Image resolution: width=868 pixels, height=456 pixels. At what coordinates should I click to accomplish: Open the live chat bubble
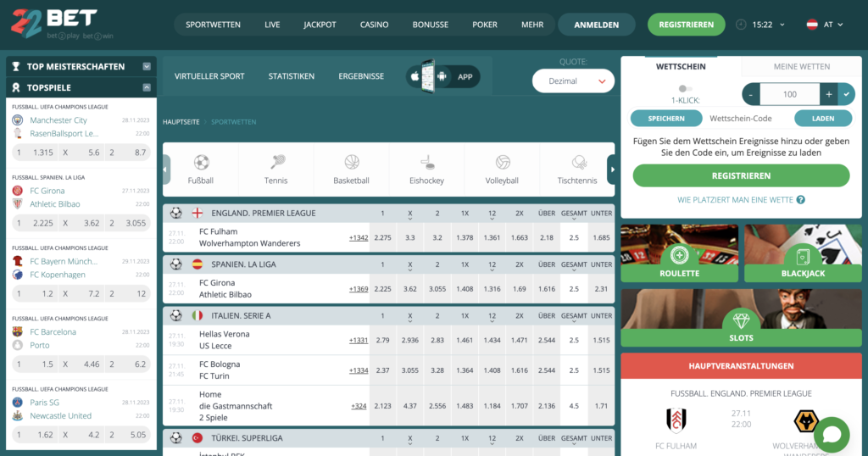pyautogui.click(x=832, y=435)
